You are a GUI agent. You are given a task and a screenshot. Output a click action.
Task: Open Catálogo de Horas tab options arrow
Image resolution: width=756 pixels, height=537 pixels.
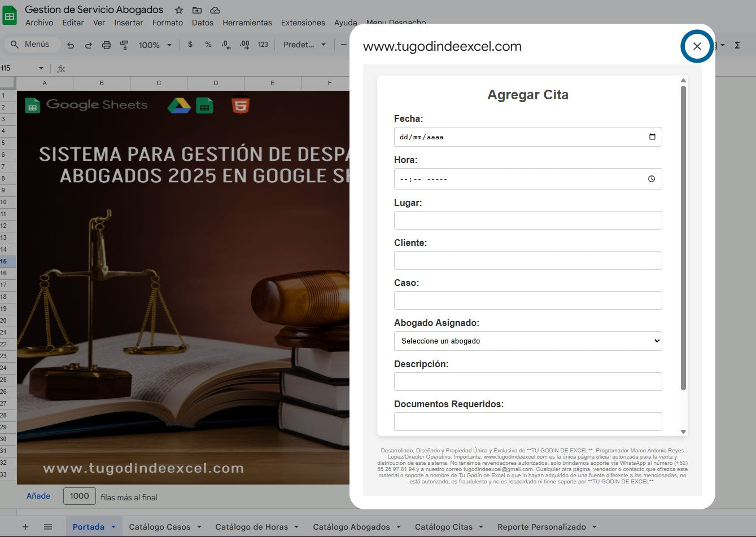296,527
